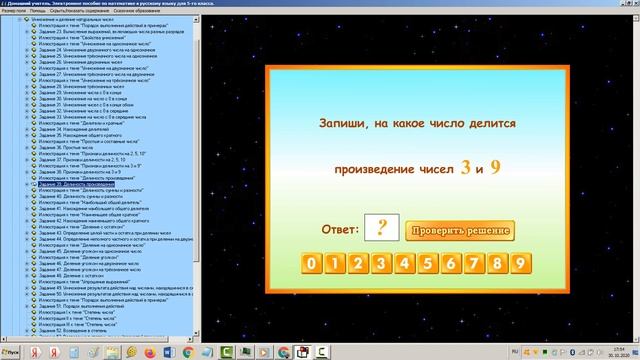The image size is (640, 360).
Task: Select Задание 35 Нахождение общего кратного
Action: coord(80,135)
